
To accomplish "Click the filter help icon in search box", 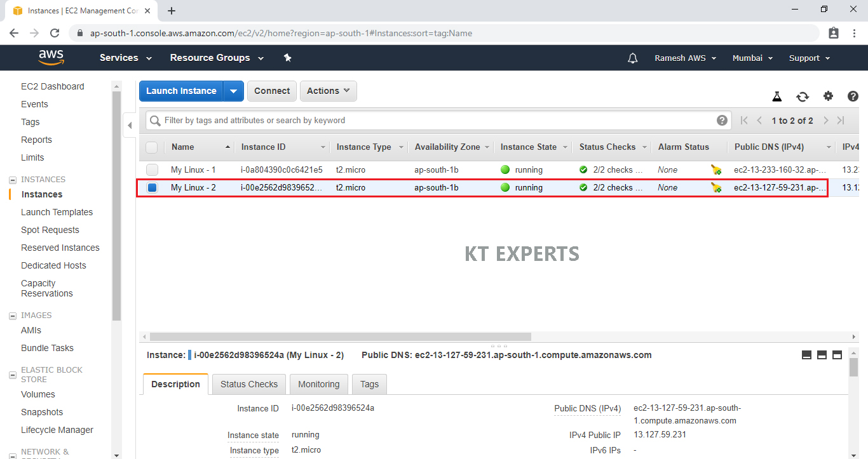I will click(722, 120).
